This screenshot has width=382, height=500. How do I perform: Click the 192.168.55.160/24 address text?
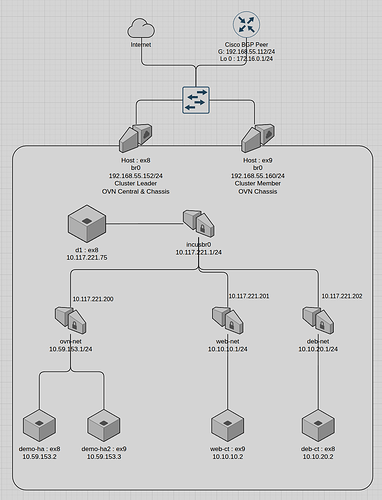coord(258,176)
